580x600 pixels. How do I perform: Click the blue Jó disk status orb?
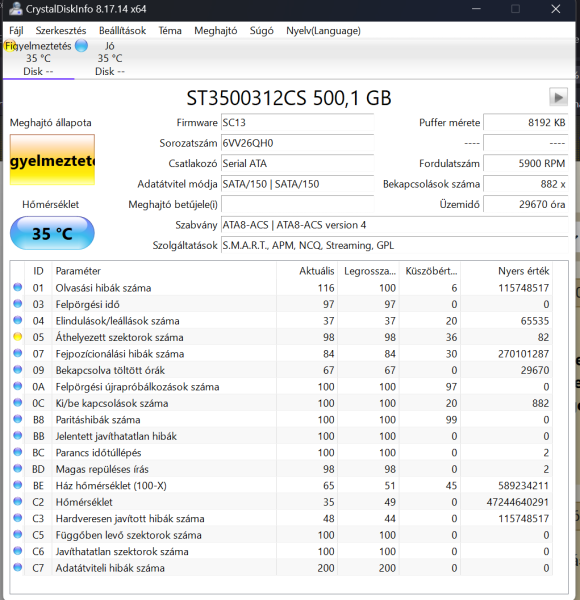pos(81,46)
